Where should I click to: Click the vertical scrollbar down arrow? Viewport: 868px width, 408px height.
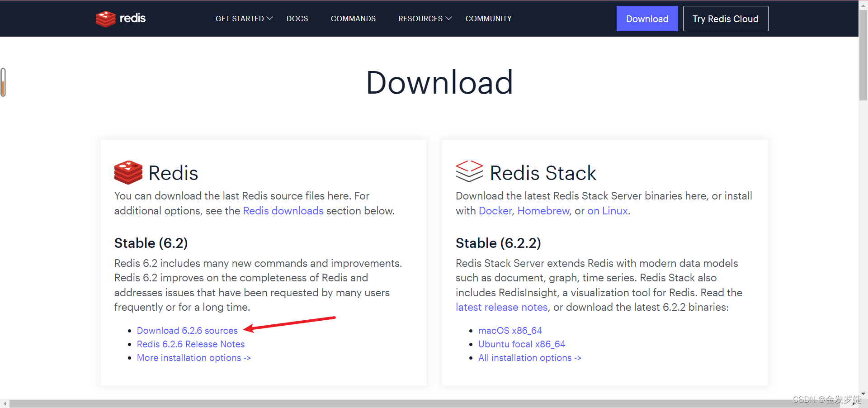pos(863,394)
